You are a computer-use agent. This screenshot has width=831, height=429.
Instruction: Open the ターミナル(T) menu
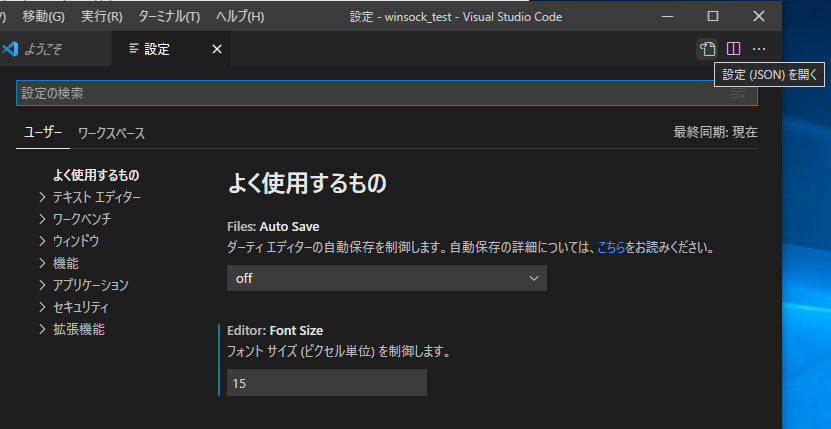[x=169, y=16]
